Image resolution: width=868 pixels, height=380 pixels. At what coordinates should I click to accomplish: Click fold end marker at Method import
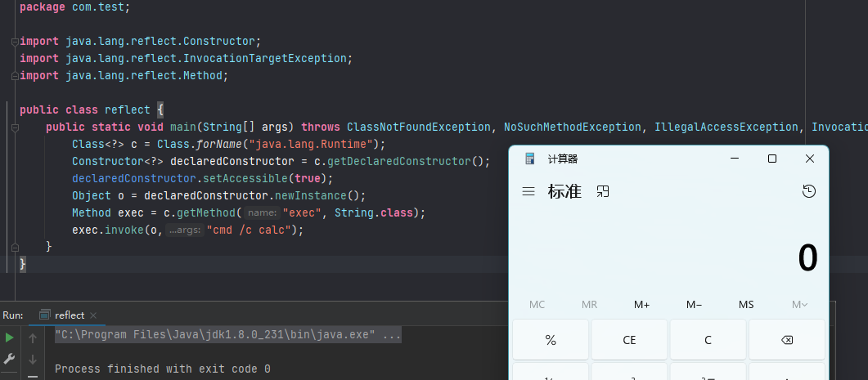tap(15, 76)
